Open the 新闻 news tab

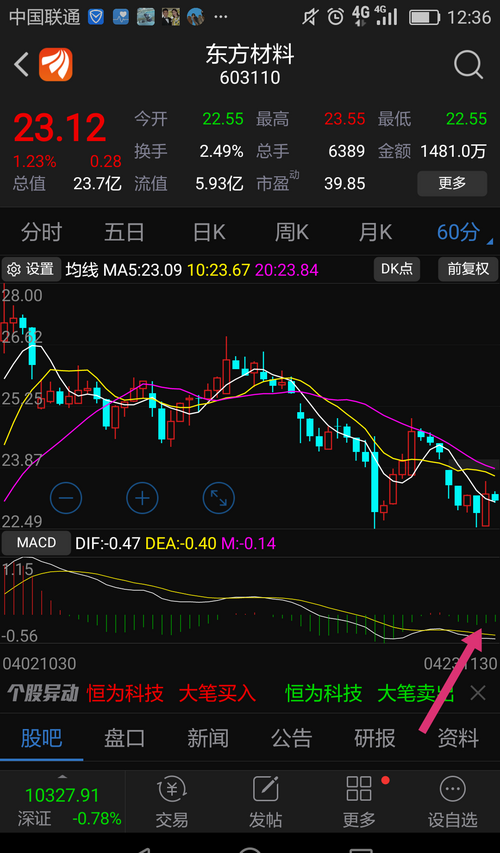[208, 739]
